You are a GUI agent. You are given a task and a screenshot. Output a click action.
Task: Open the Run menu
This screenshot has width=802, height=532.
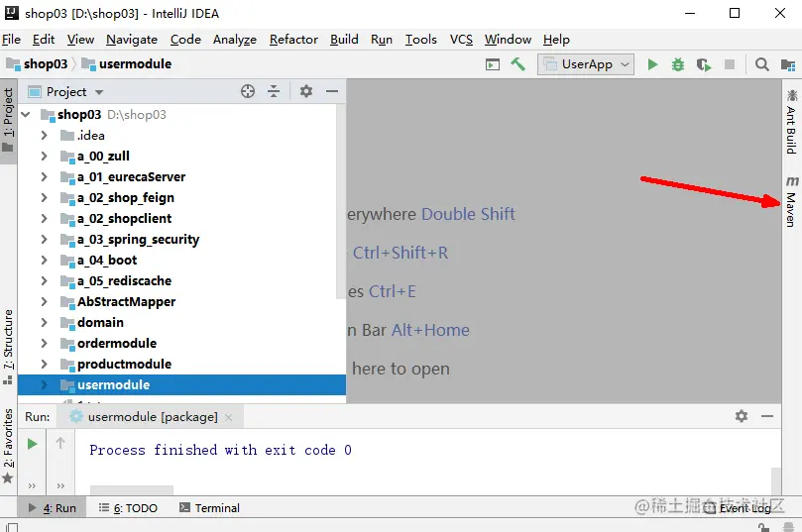[x=382, y=40]
